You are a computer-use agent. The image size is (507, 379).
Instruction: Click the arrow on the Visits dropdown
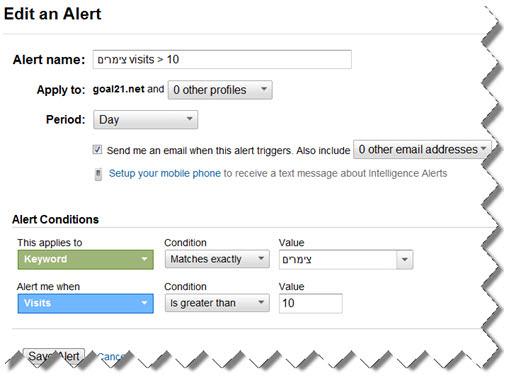pos(144,303)
